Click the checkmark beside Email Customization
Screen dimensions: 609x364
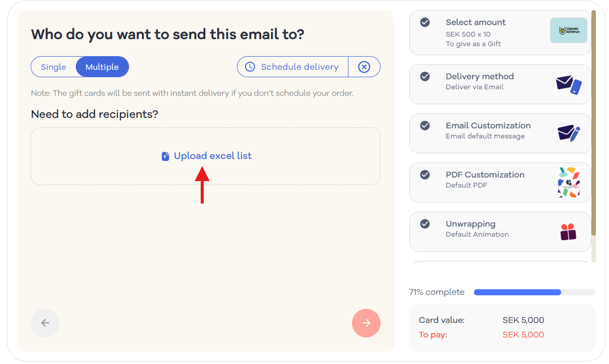(425, 126)
